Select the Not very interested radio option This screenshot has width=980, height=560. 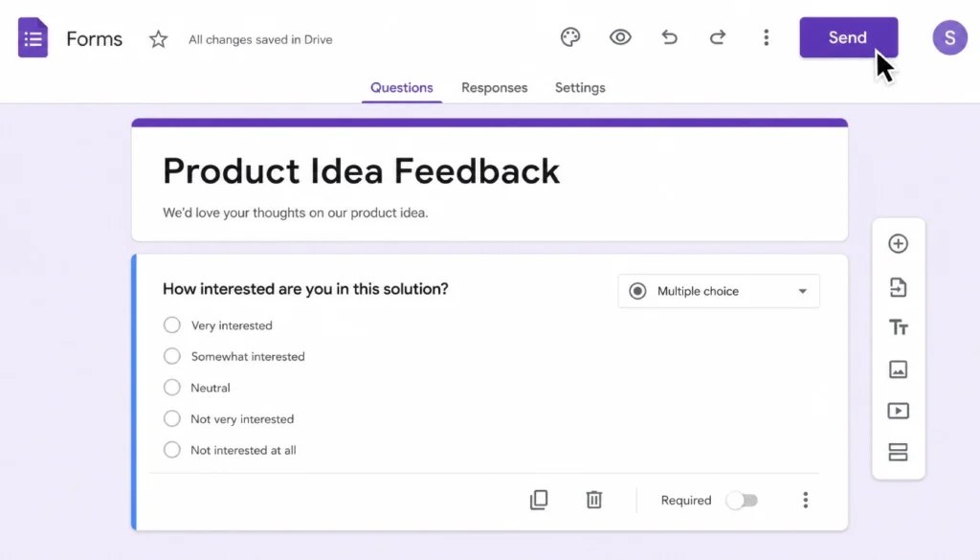point(172,418)
